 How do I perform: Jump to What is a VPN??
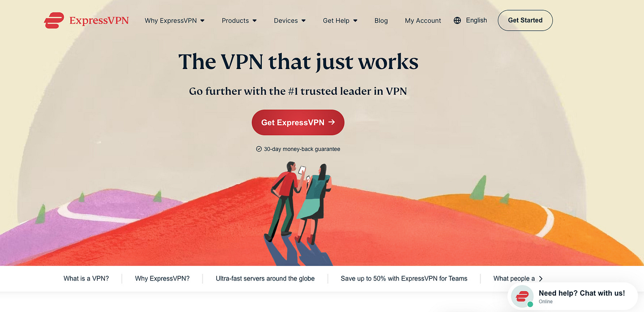[x=86, y=278]
